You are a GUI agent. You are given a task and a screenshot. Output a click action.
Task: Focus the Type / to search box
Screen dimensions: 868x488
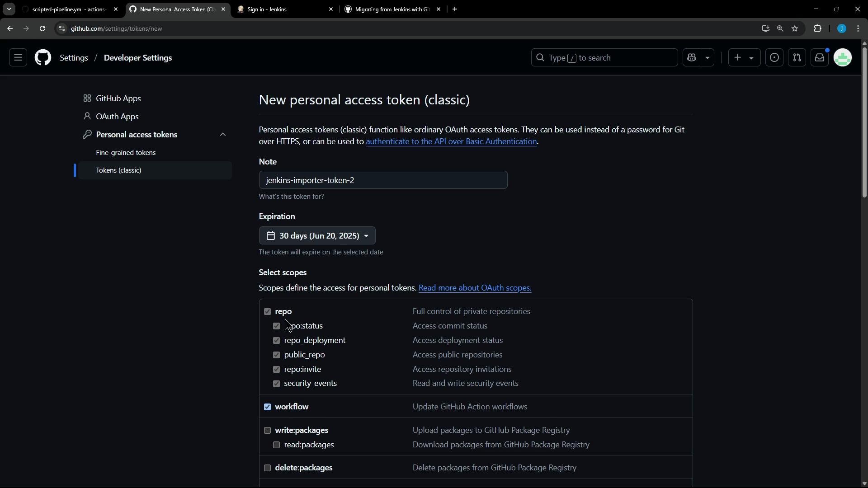point(604,58)
